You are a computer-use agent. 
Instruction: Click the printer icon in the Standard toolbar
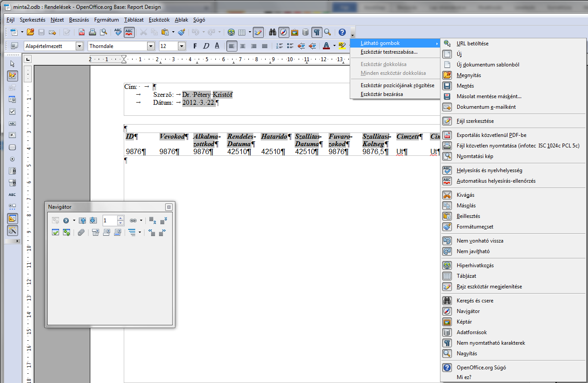point(92,32)
